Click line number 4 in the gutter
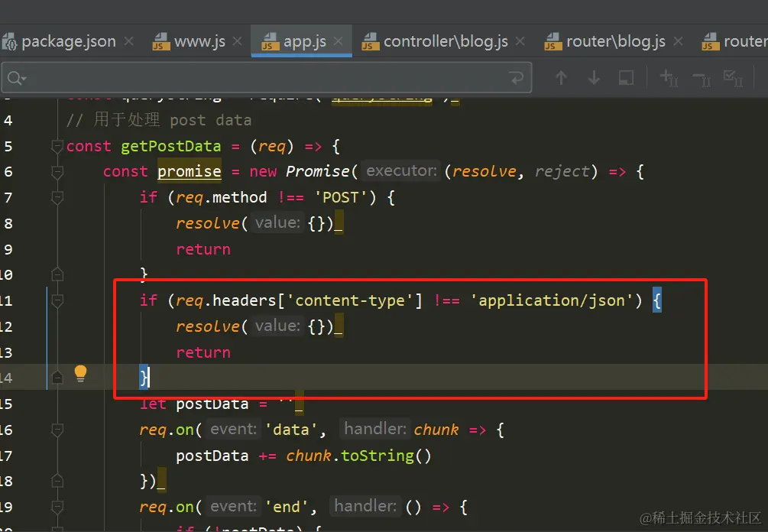Viewport: 768px width, 532px height. 8,120
